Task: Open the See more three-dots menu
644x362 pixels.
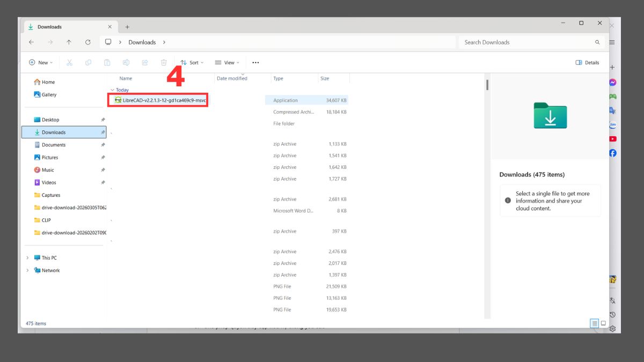Action: tap(255, 63)
